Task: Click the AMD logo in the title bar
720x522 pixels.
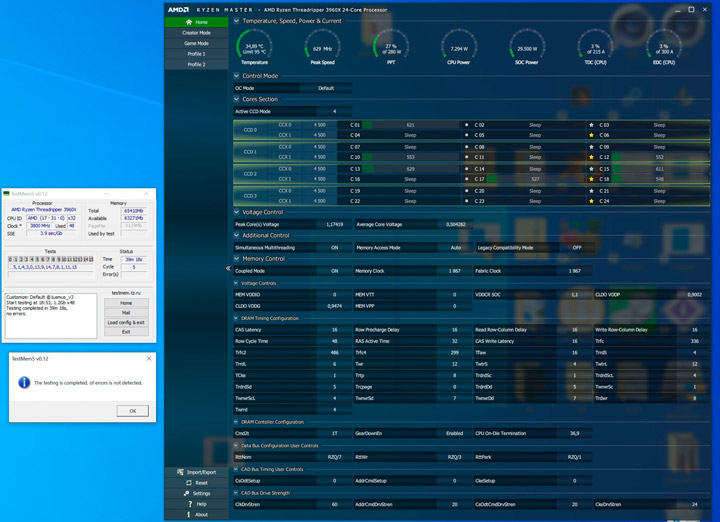Action: coord(178,10)
